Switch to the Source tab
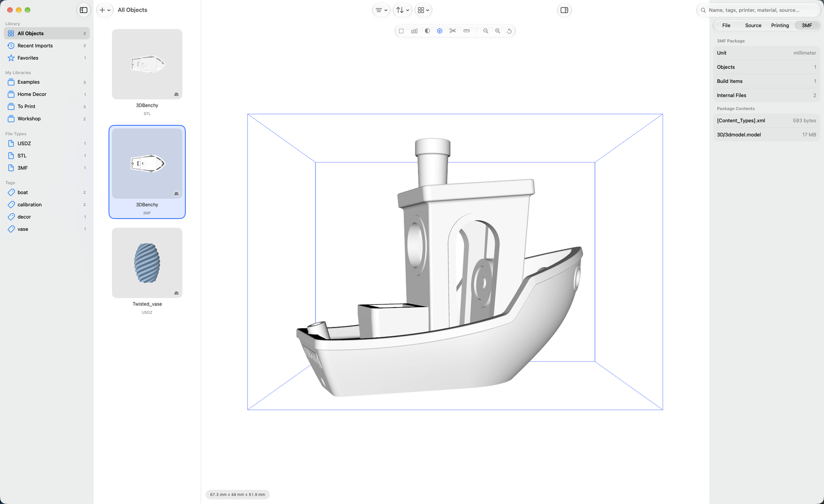Screen dimensions: 824x504 point(753,25)
